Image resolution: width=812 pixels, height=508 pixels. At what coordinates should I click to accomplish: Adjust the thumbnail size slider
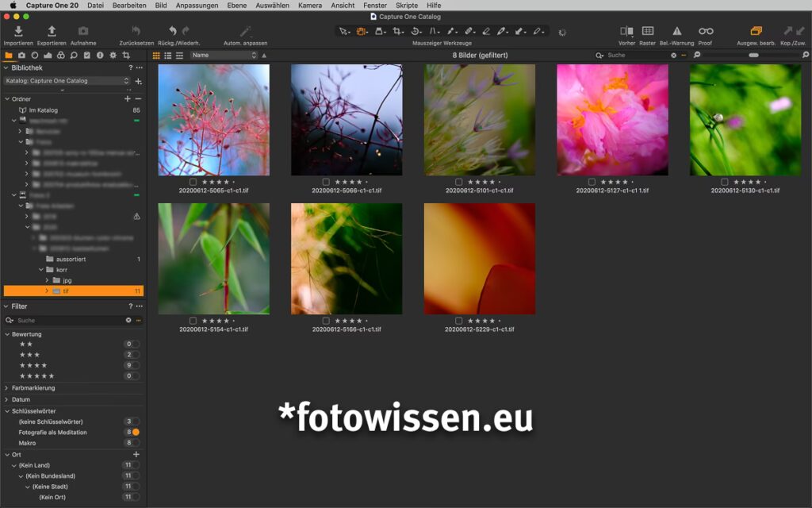(x=753, y=56)
